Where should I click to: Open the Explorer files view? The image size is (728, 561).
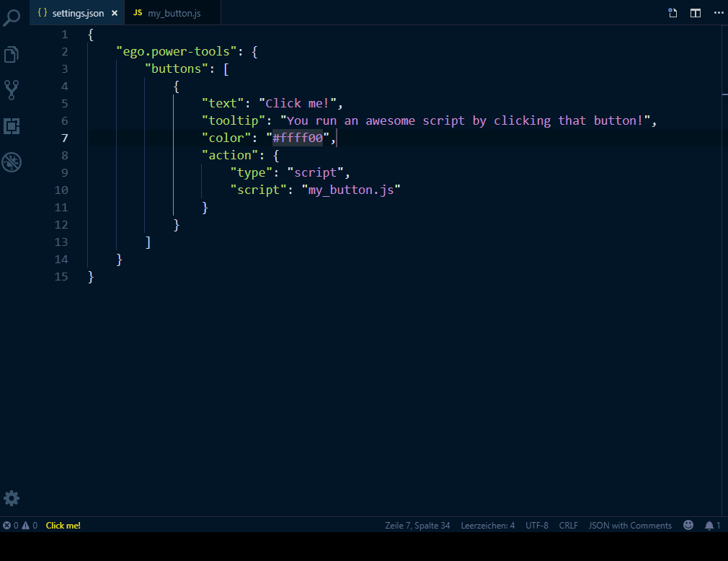[12, 54]
